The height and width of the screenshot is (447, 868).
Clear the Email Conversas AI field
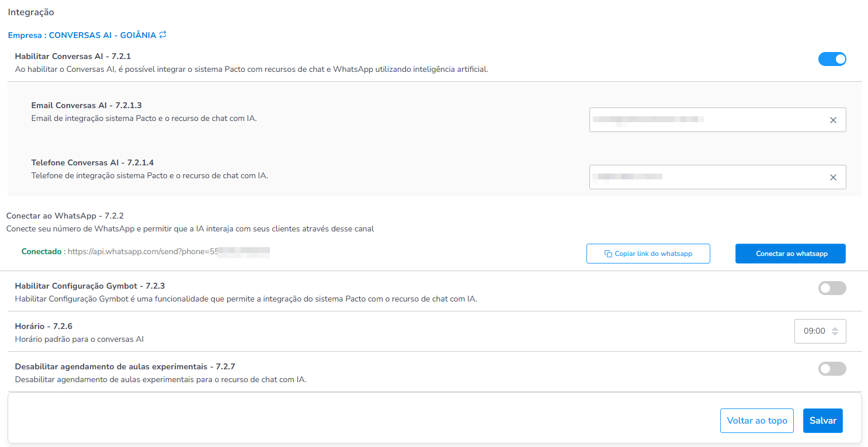tap(833, 120)
